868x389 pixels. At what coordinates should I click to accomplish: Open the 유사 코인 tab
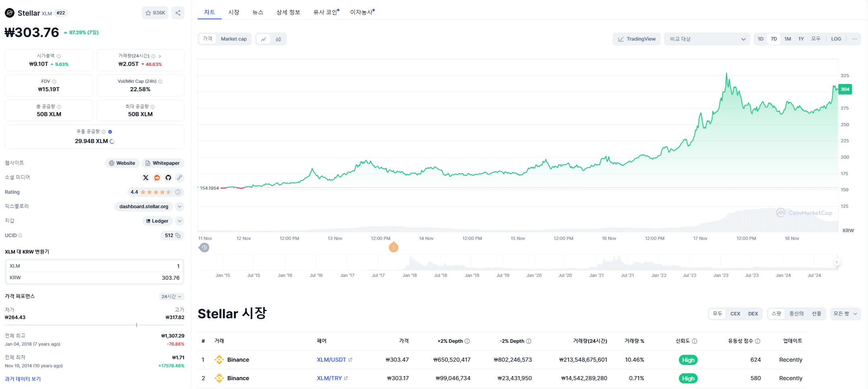pyautogui.click(x=325, y=12)
